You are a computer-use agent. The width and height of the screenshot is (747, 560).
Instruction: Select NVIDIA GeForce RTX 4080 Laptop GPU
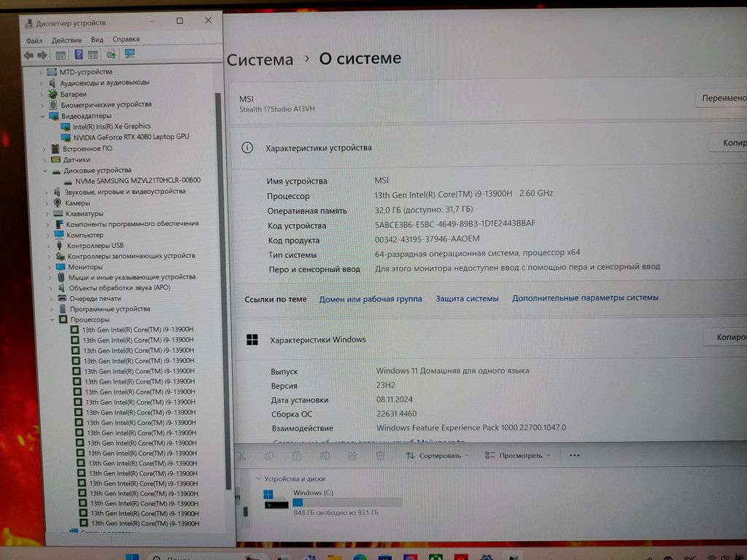[x=131, y=137]
